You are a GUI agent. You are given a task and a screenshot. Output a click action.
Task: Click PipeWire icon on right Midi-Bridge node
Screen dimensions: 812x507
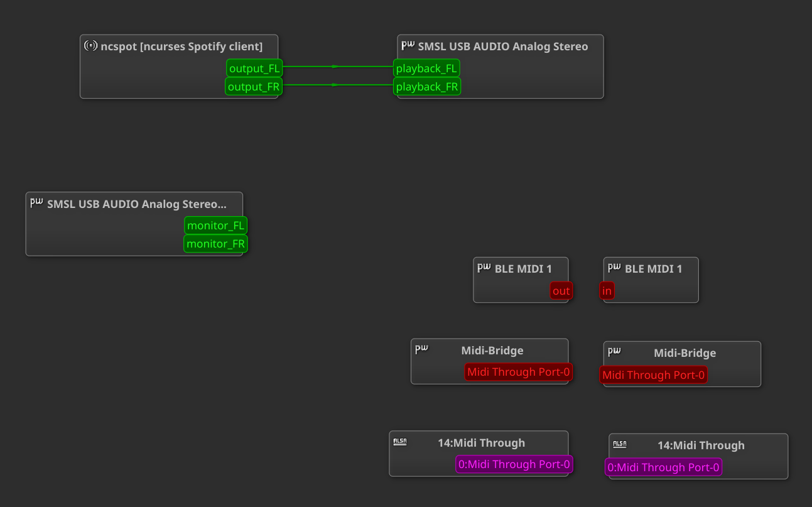(614, 352)
